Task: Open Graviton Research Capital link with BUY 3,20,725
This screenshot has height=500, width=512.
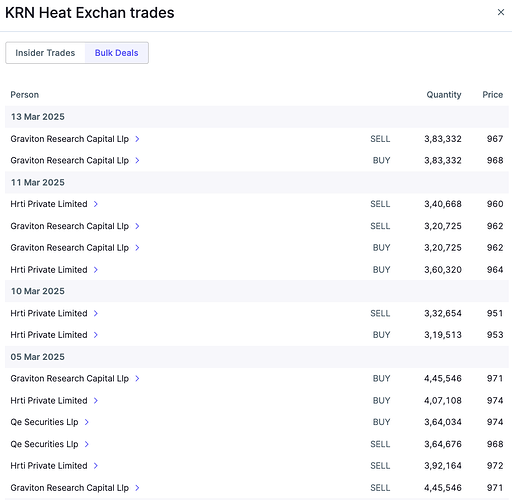Action: 69,248
